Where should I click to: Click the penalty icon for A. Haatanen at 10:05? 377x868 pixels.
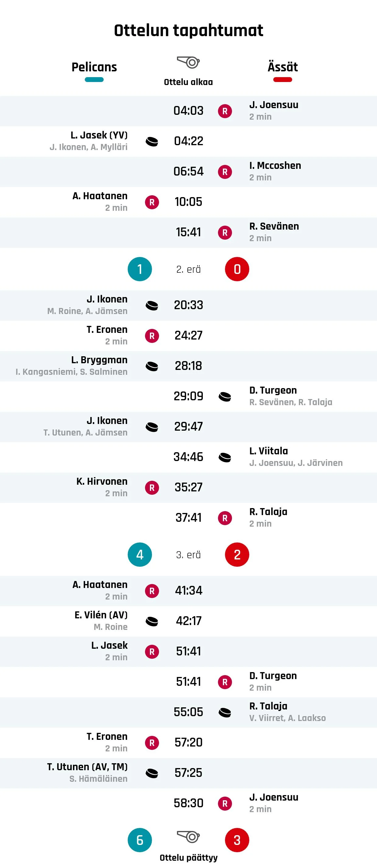tap(152, 202)
